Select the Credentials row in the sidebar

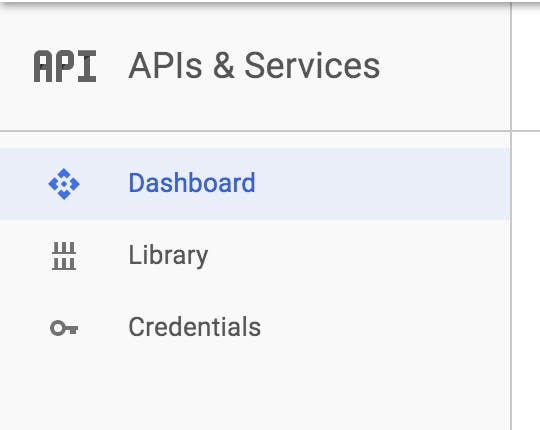(x=255, y=327)
